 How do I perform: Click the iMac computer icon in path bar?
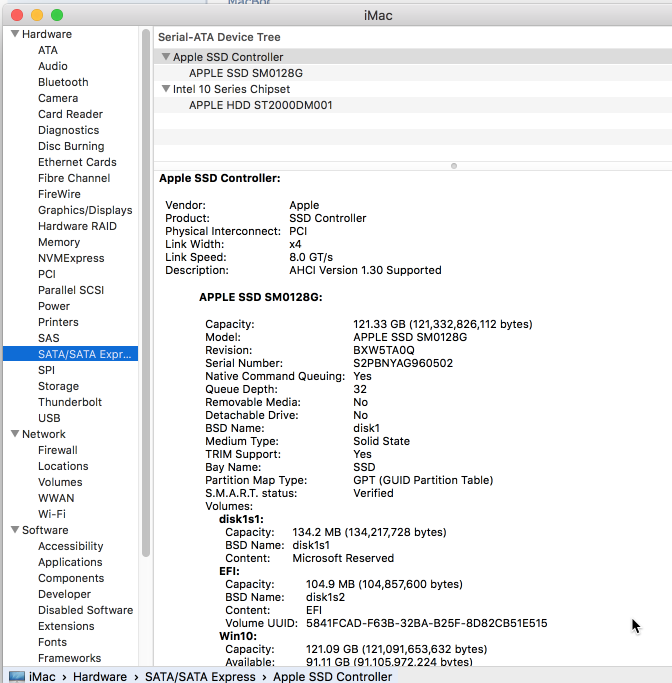pyautogui.click(x=17, y=676)
